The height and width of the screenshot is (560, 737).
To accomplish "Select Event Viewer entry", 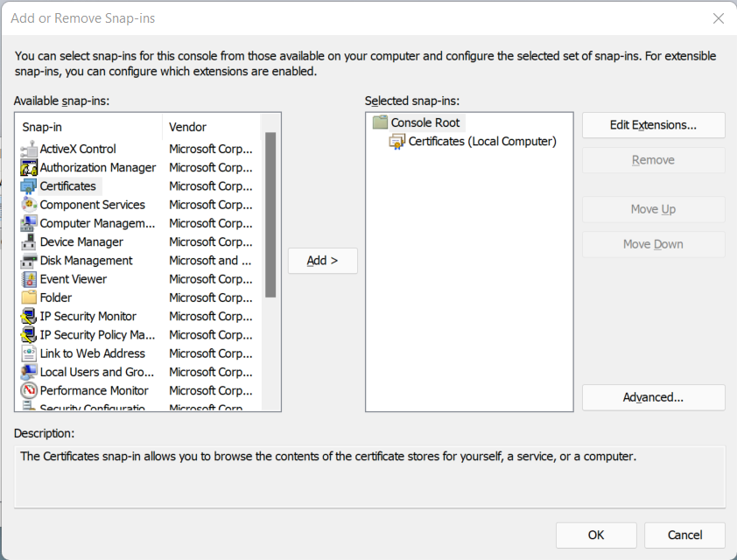I will (74, 279).
